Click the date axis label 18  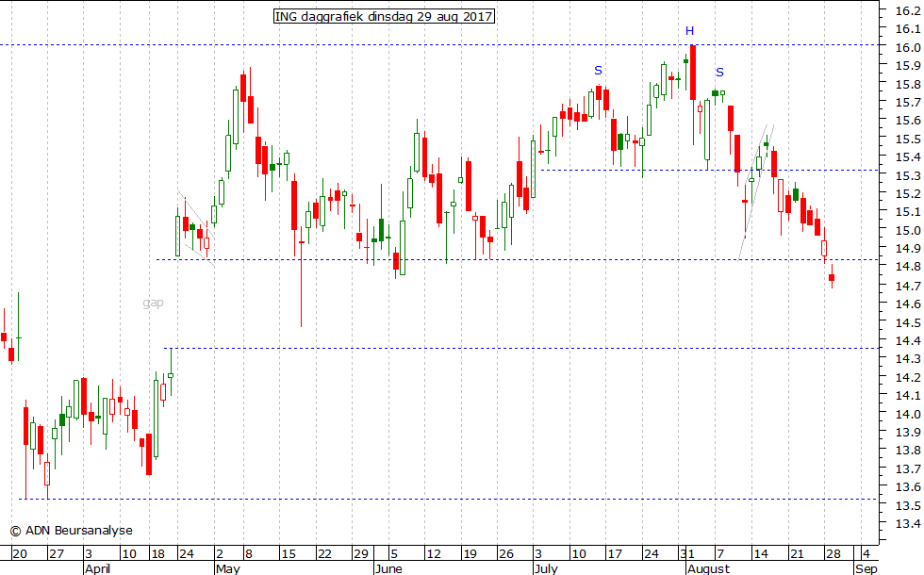pos(158,554)
